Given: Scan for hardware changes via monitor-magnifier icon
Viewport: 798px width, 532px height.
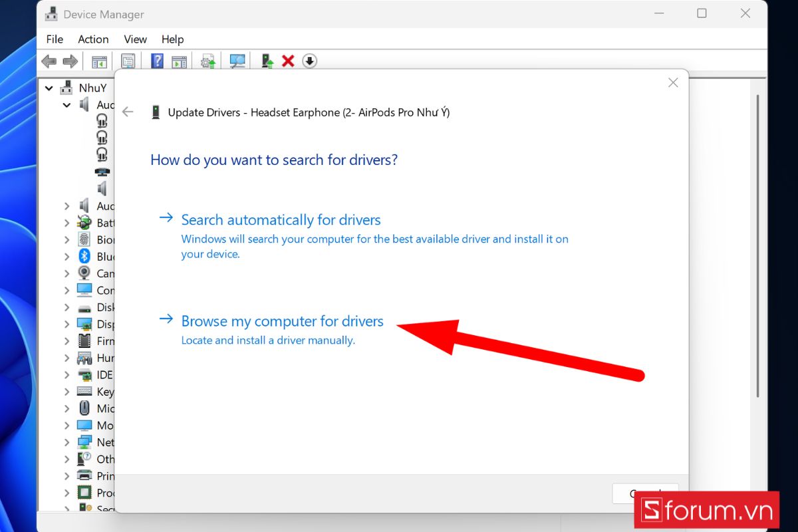Looking at the screenshot, I should tap(237, 61).
